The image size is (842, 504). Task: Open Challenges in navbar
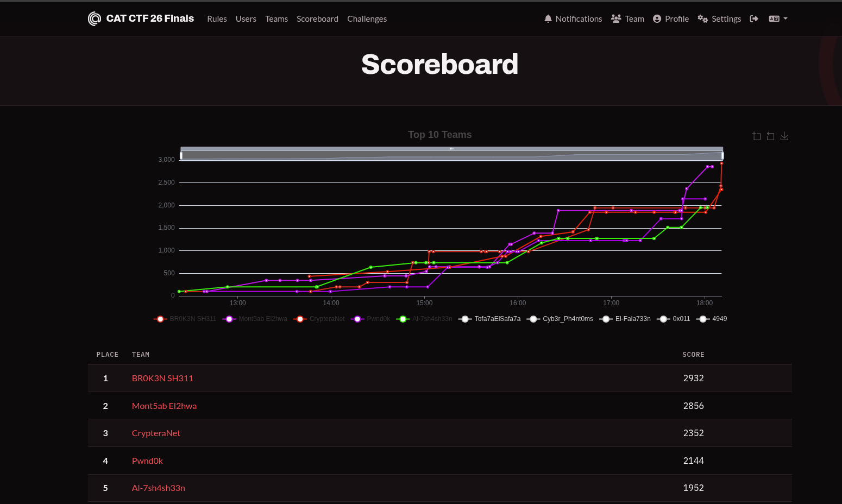pos(367,19)
